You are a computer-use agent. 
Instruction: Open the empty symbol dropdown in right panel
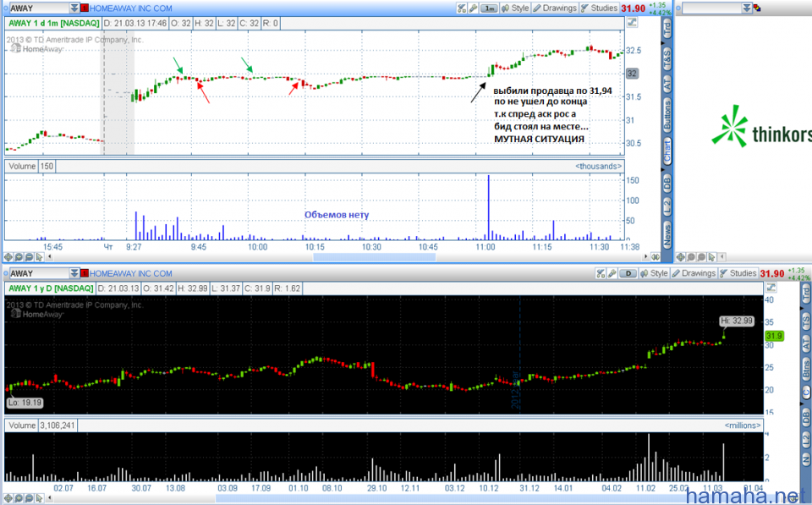(x=746, y=8)
